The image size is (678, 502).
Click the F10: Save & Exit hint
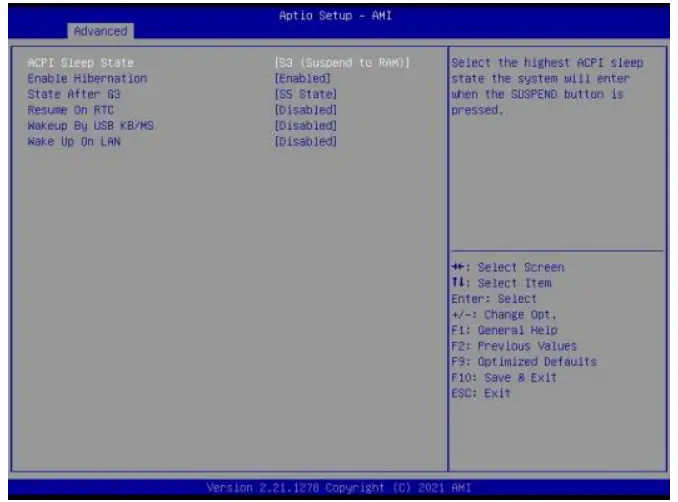point(504,377)
